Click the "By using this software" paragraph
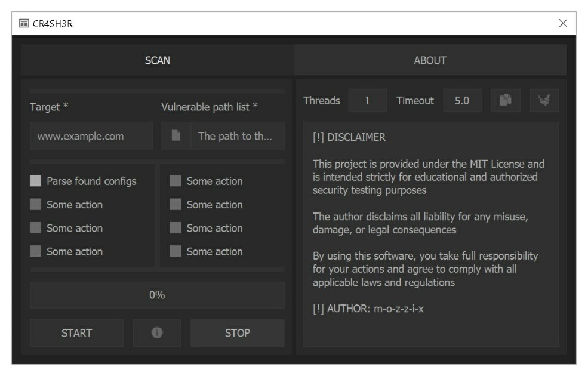Image resolution: width=588 pixels, height=376 pixels. pos(425,269)
